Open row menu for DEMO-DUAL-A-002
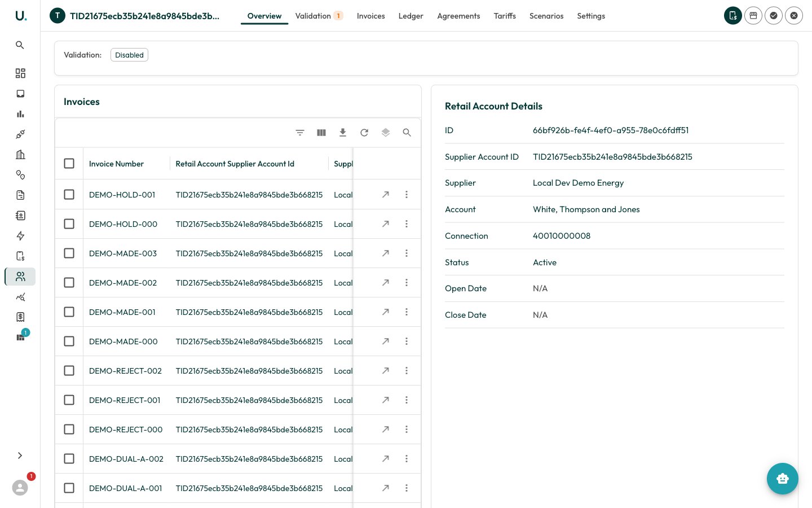 (x=407, y=459)
